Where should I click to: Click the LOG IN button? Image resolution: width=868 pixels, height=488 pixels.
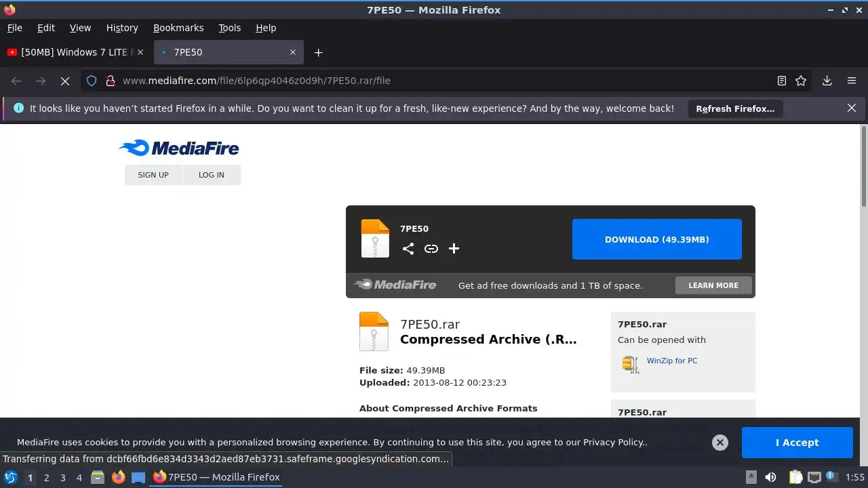pyautogui.click(x=212, y=175)
